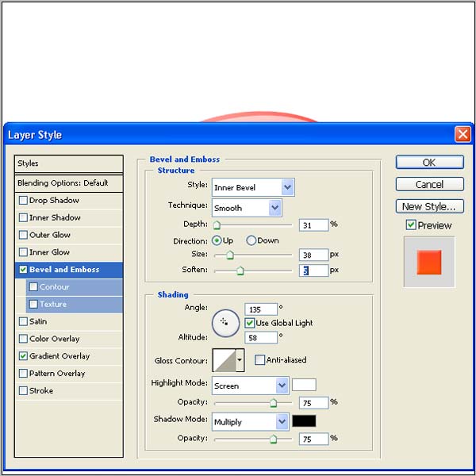Click the Shadow opacity slider handle

point(273,439)
